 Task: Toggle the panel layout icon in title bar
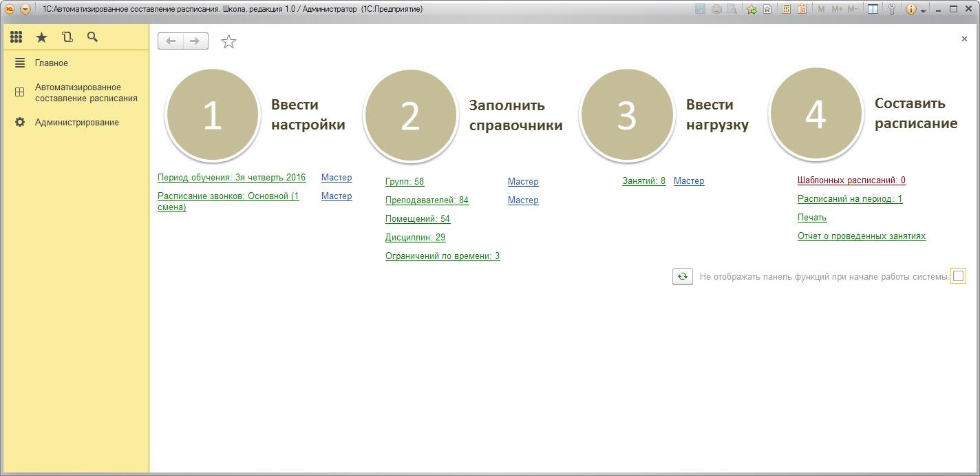coord(872,9)
